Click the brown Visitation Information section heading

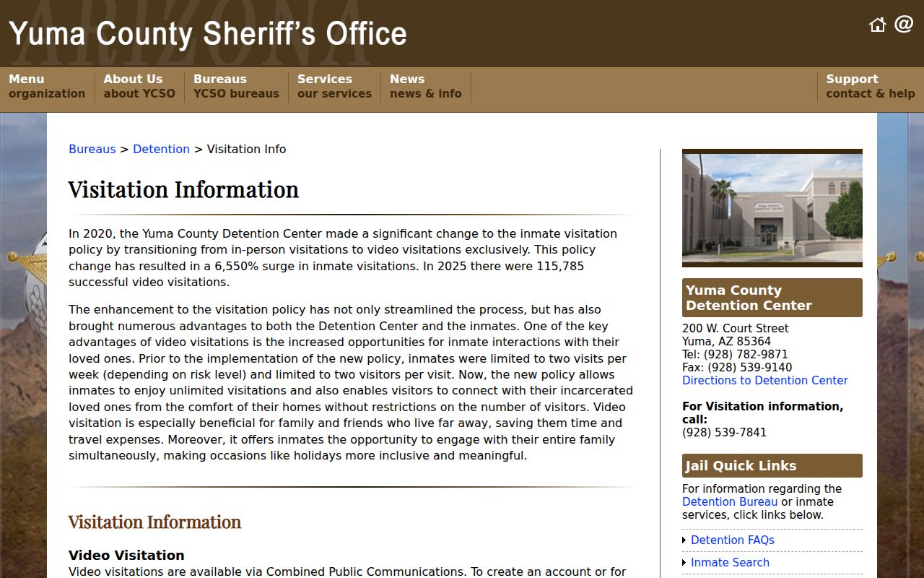coord(154,522)
